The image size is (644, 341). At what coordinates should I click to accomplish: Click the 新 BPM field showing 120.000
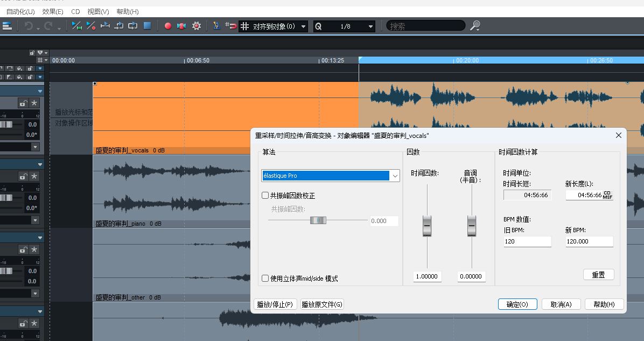click(x=590, y=241)
